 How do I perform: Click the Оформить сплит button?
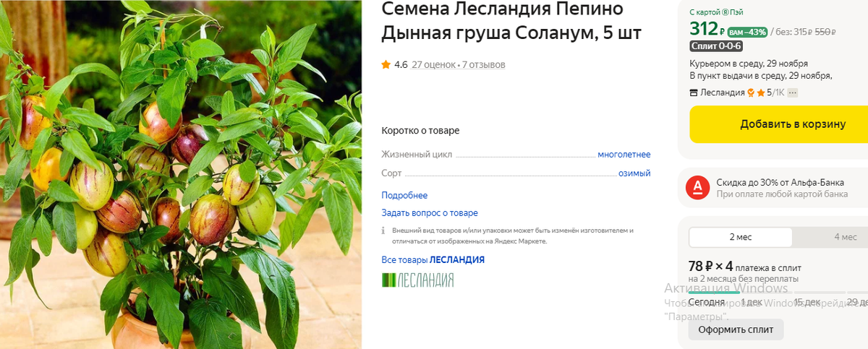(736, 329)
